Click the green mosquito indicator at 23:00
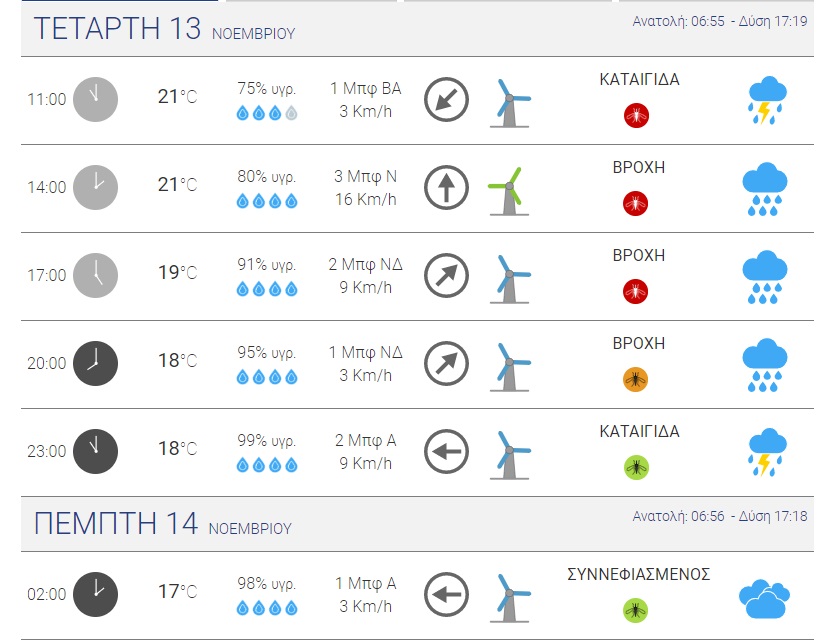The image size is (823, 641). point(635,467)
